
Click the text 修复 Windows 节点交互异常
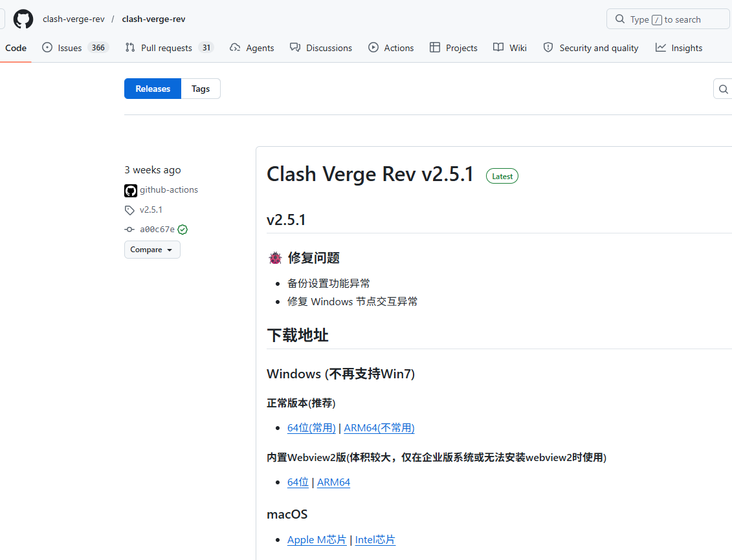[x=353, y=302]
